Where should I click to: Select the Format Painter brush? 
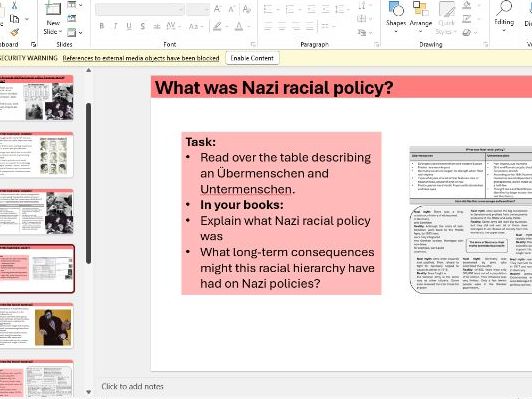pos(15,32)
